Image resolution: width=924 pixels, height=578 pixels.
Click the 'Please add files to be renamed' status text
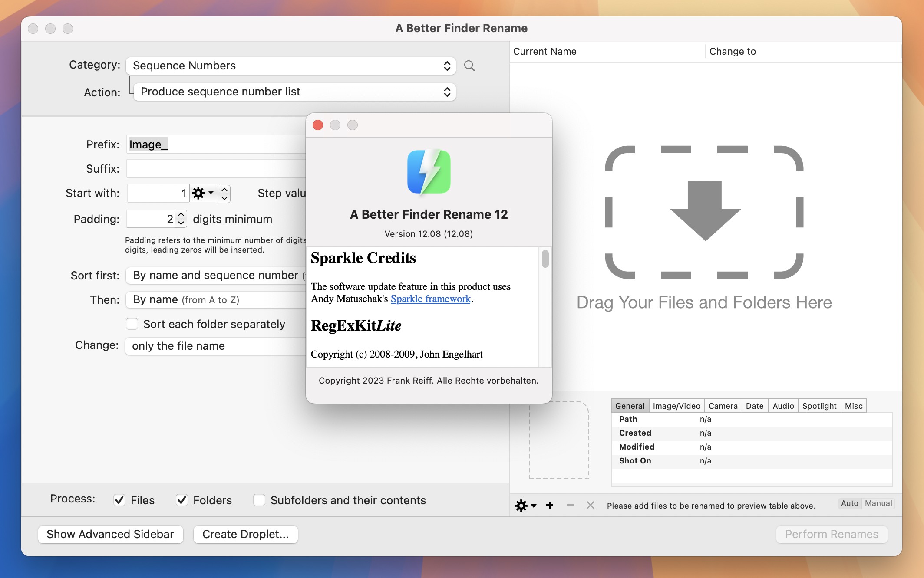pos(711,506)
